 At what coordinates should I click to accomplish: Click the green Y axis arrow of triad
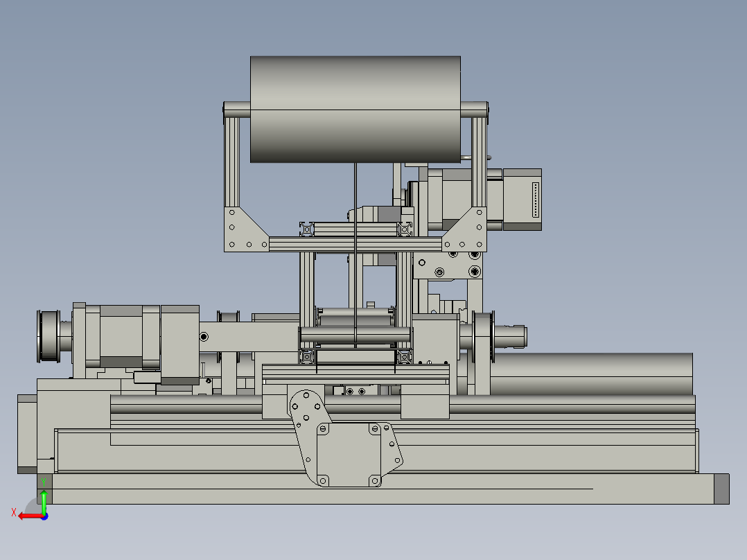click(44, 501)
